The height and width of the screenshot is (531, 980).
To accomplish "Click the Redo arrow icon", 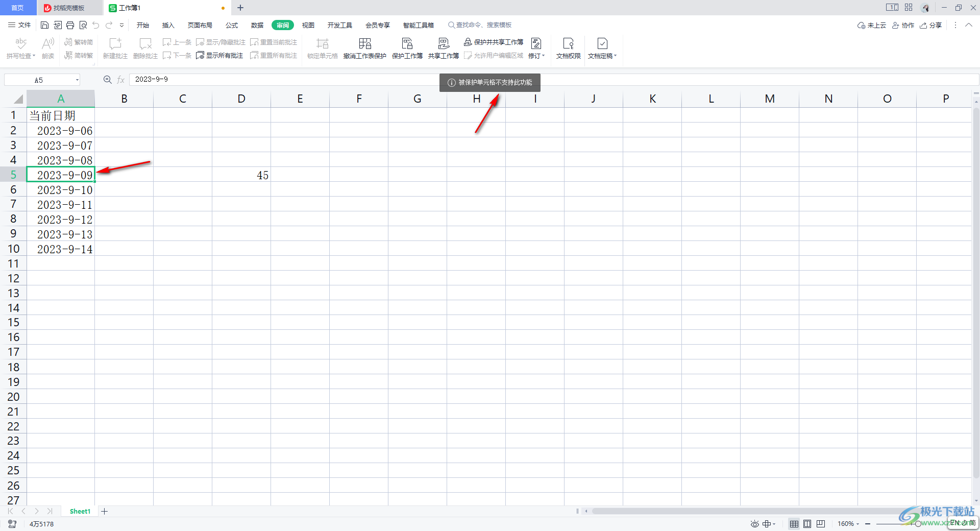I will 109,25.
